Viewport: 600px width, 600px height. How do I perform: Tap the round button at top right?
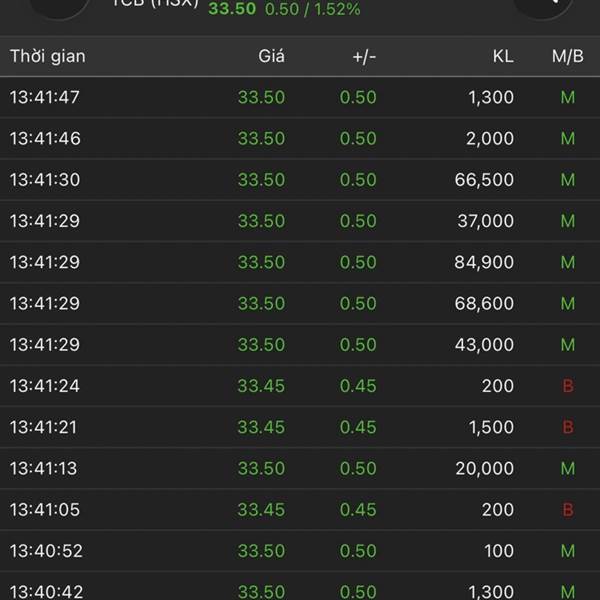(543, 4)
